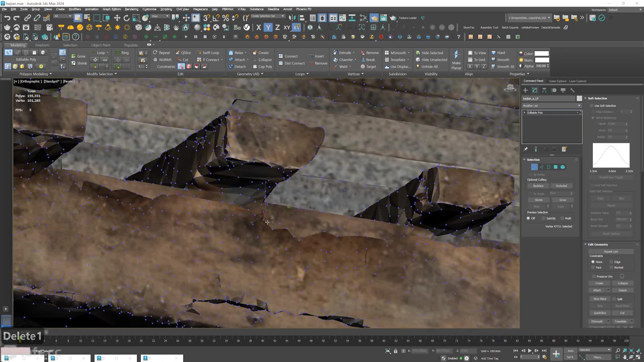Click the Zoom Extents viewport icon
The width and height of the screenshot is (644, 362).
pyautogui.click(x=631, y=351)
